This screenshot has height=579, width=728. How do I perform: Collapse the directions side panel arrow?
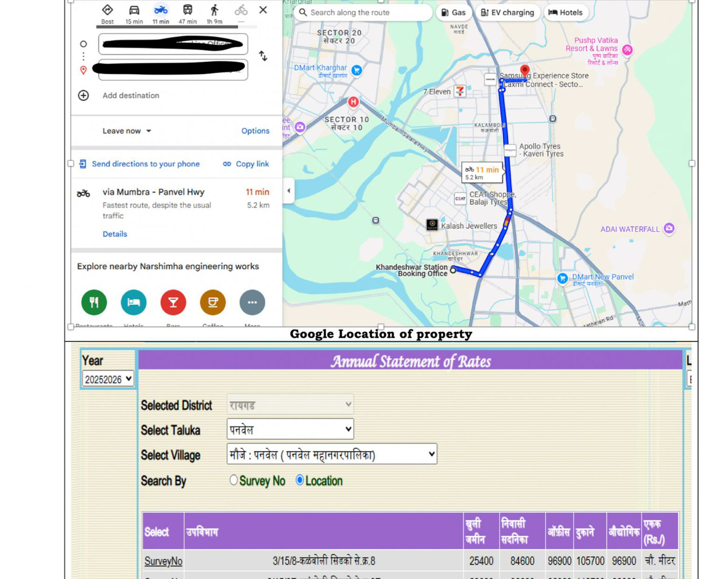(x=288, y=191)
